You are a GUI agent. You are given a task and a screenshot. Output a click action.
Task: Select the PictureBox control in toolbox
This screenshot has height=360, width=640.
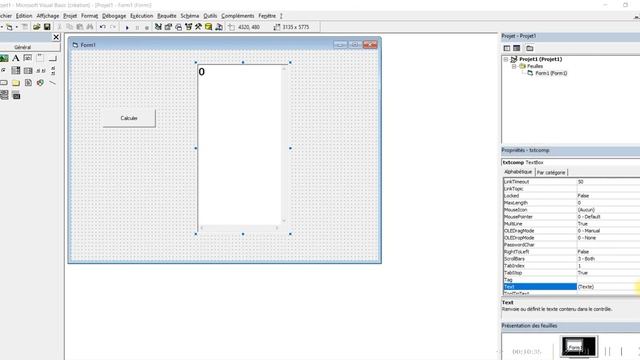(4, 58)
